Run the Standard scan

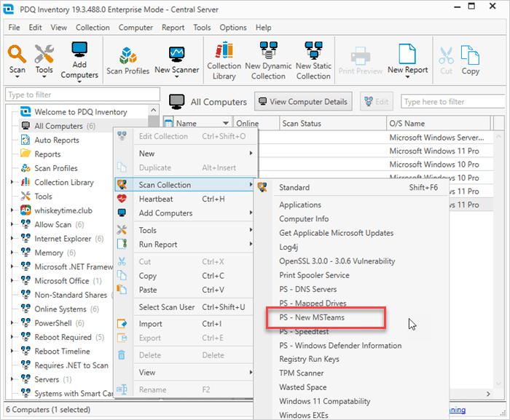click(x=351, y=188)
